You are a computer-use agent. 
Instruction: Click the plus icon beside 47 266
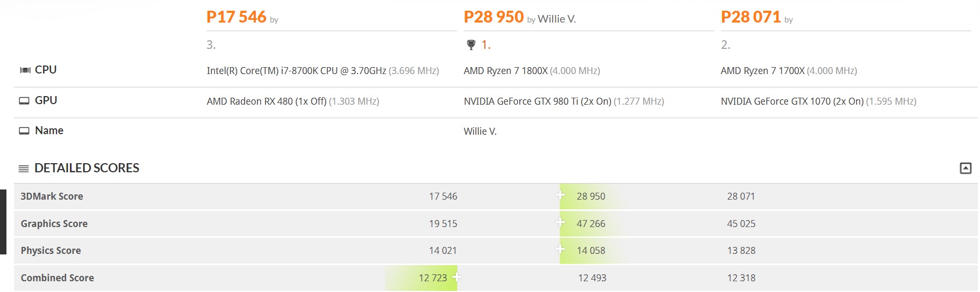[x=560, y=222]
